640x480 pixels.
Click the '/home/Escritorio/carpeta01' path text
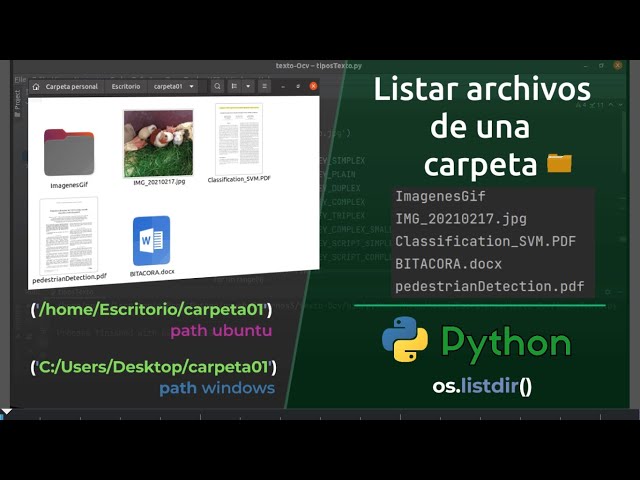point(151,310)
